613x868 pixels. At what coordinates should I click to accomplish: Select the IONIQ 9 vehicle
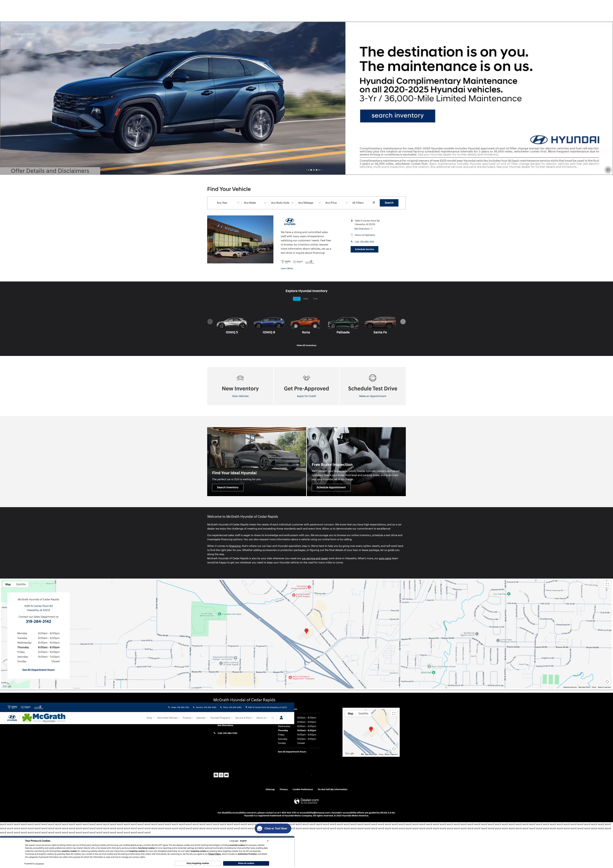(x=269, y=325)
